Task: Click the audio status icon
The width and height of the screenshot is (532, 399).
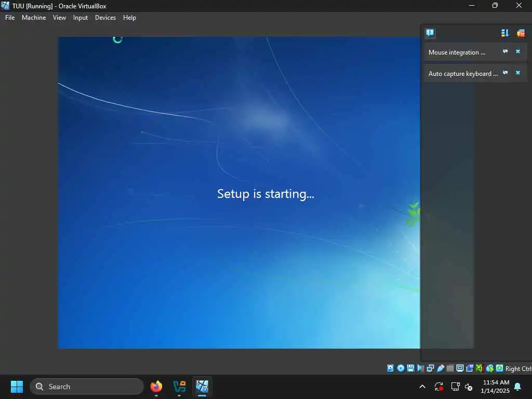Action: (421, 368)
